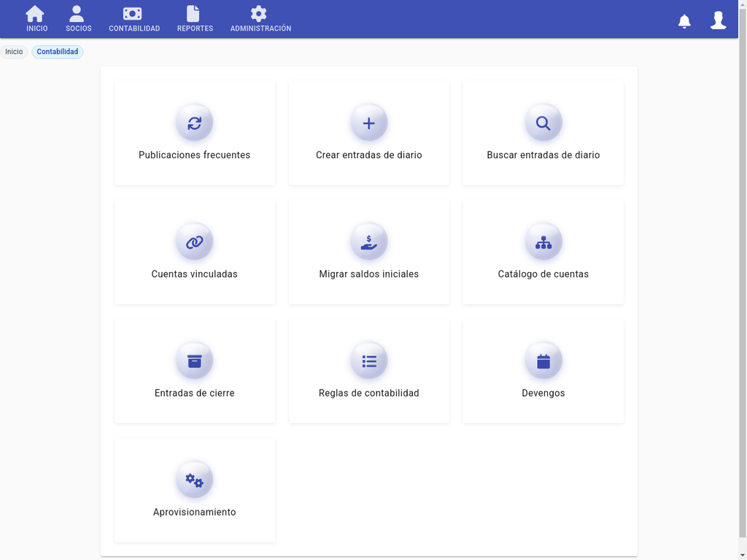The image size is (747, 560).
Task: Click the hand-with-dollar icon for Migrar saldos
Action: pyautogui.click(x=368, y=242)
